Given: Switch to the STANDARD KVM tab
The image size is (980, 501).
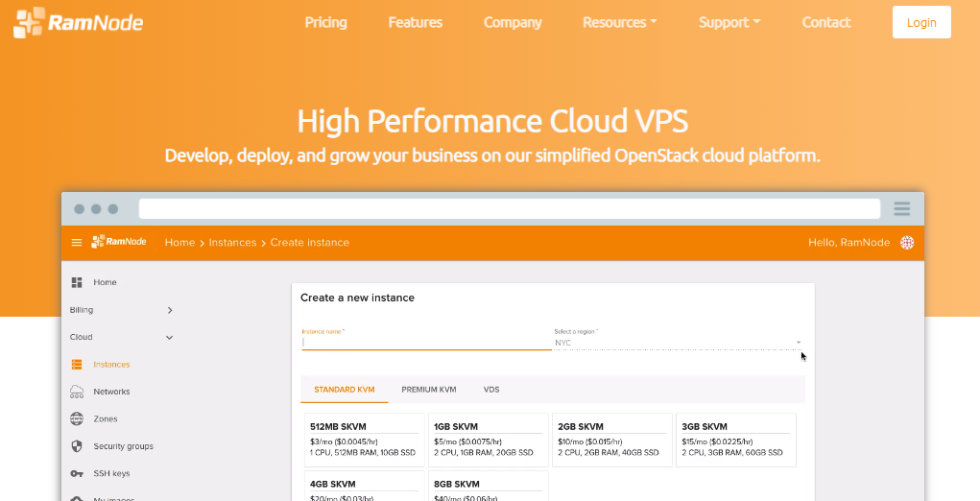Looking at the screenshot, I should (x=345, y=389).
